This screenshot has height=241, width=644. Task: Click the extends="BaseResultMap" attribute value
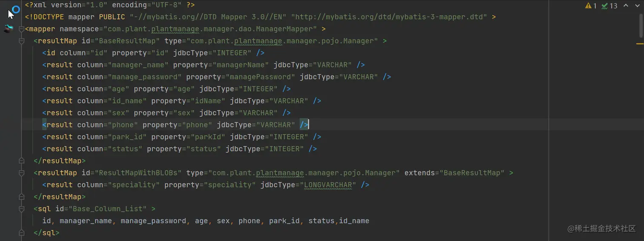(472, 173)
